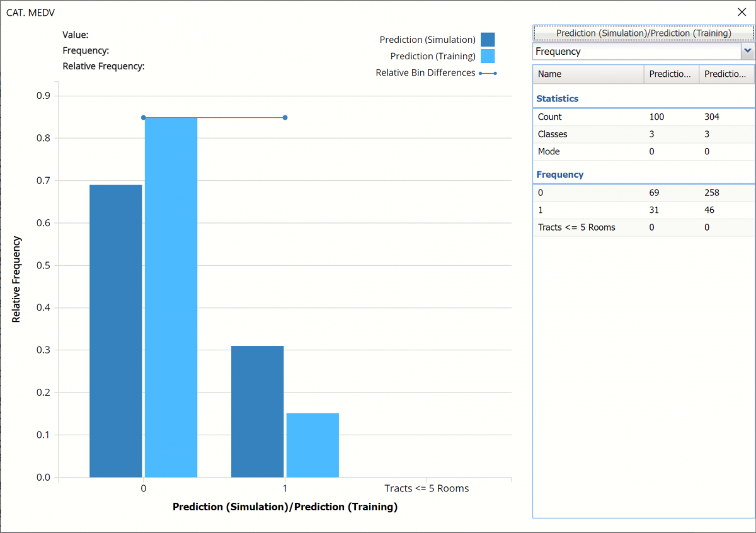Click the Prediction (Training) light blue legend swatch

[487, 56]
